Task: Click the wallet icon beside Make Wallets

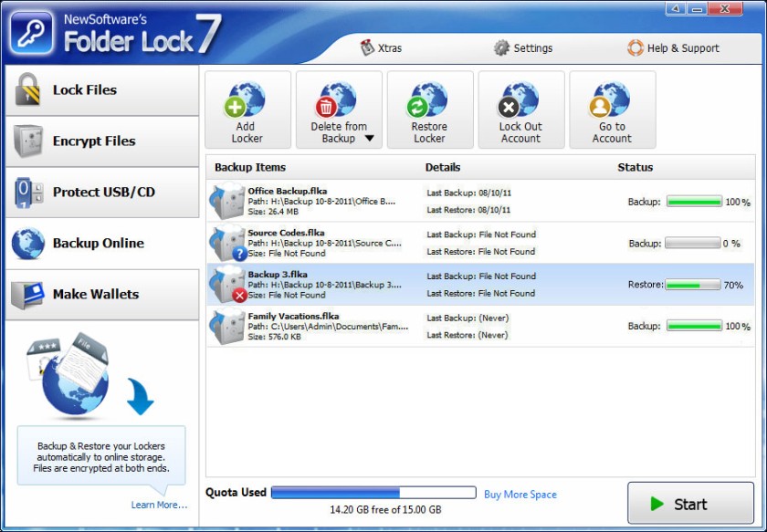Action: (x=28, y=295)
